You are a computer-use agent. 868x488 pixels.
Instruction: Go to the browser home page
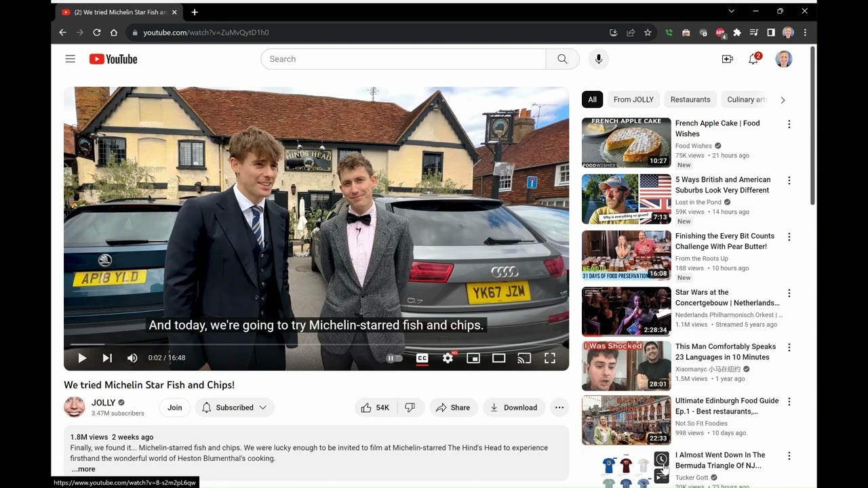[113, 33]
